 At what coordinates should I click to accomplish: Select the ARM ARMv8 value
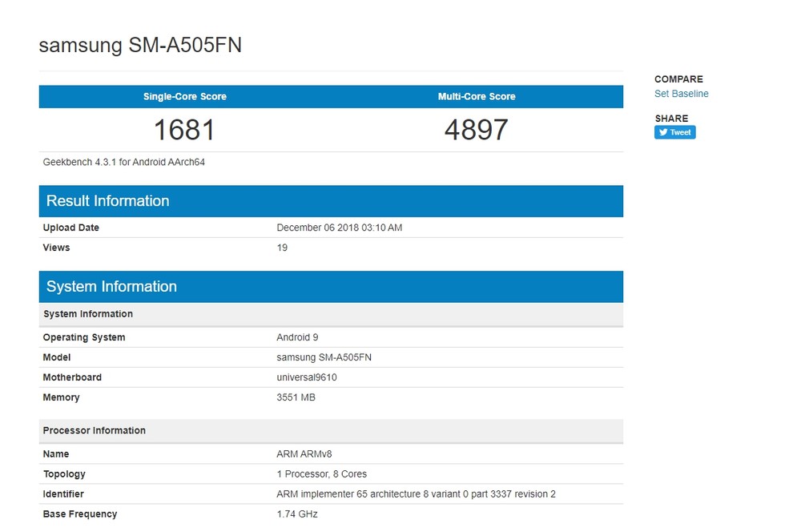pos(304,453)
